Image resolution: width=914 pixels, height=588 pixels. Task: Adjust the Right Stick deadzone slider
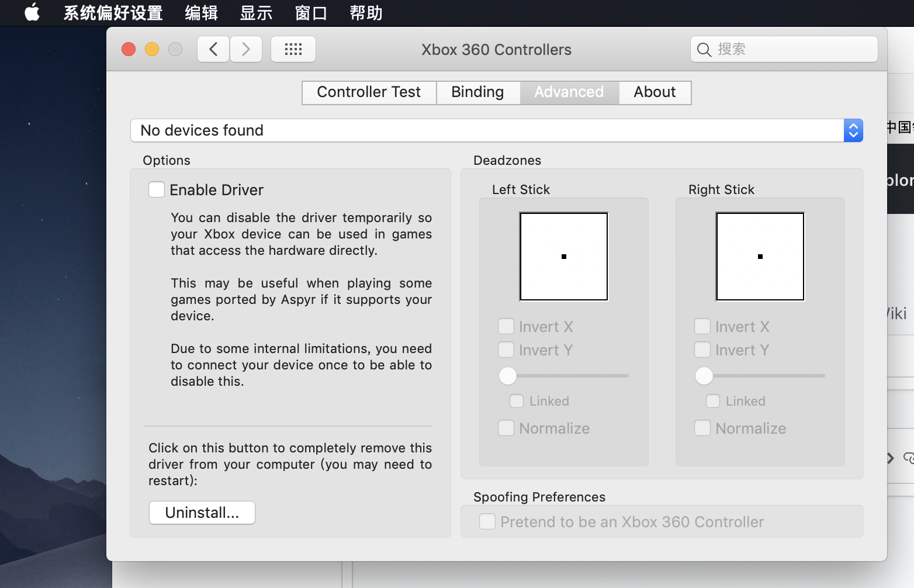[704, 376]
